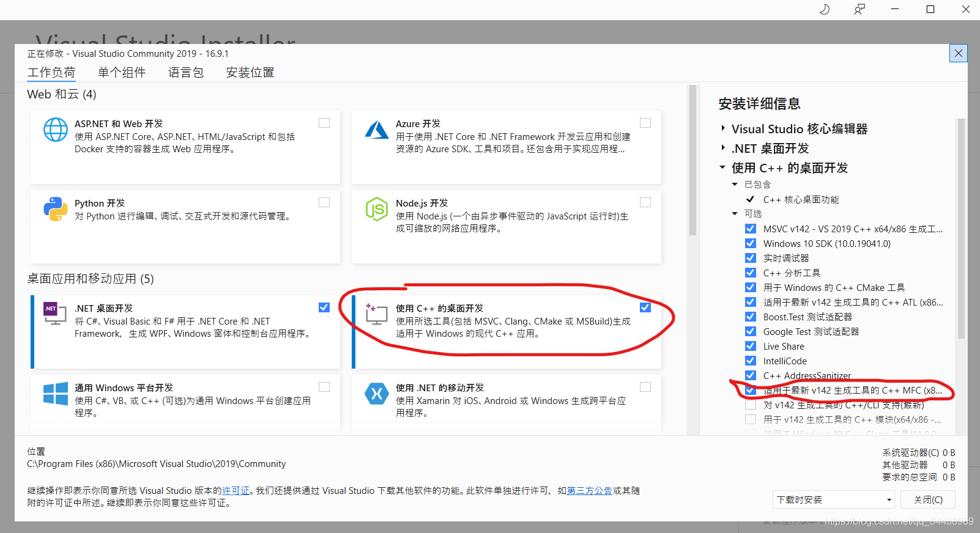Expand the .NET 桌面开发 details node

(x=723, y=148)
